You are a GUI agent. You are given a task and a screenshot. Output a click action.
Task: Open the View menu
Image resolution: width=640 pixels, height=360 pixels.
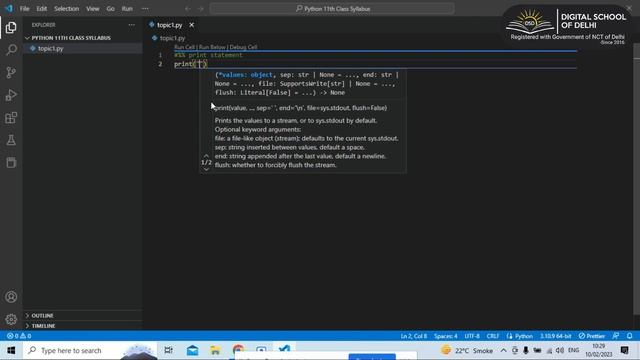point(93,9)
